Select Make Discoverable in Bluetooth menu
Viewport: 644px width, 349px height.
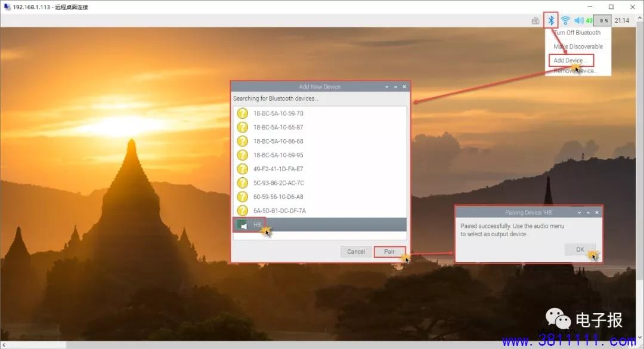click(578, 47)
